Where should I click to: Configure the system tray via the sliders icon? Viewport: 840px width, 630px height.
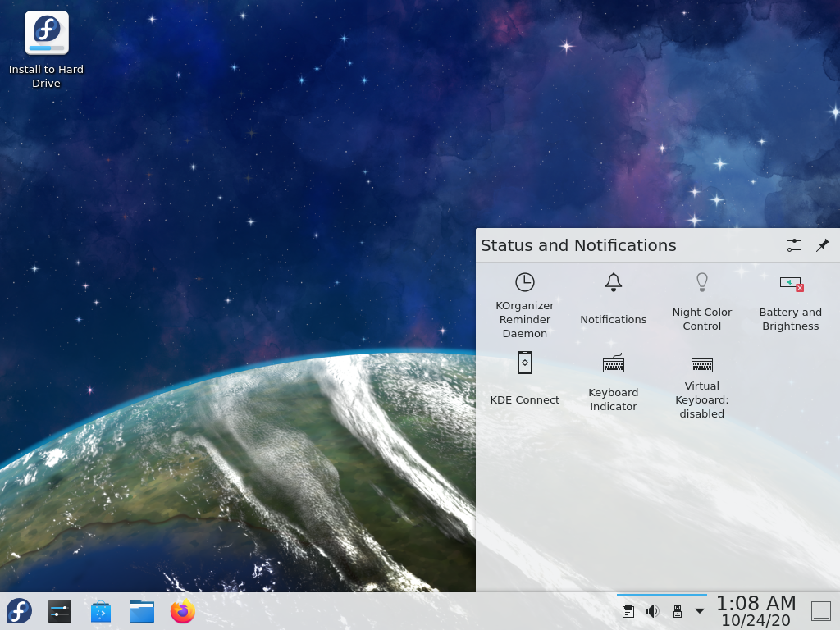(794, 245)
